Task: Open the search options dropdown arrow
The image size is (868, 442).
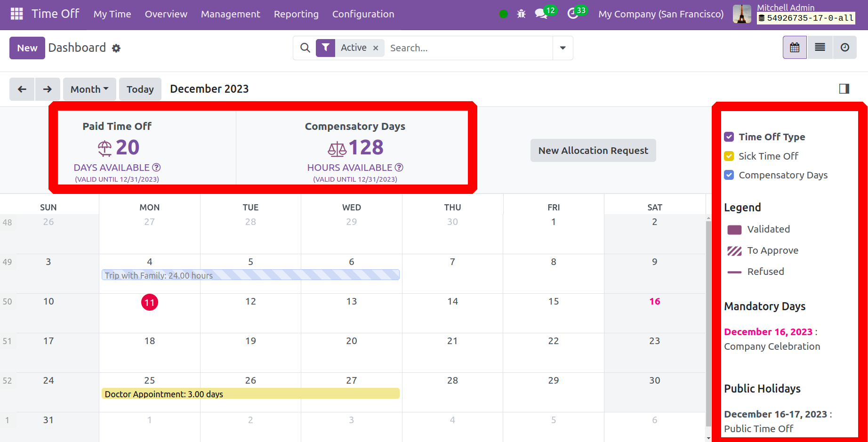Action: tap(563, 48)
